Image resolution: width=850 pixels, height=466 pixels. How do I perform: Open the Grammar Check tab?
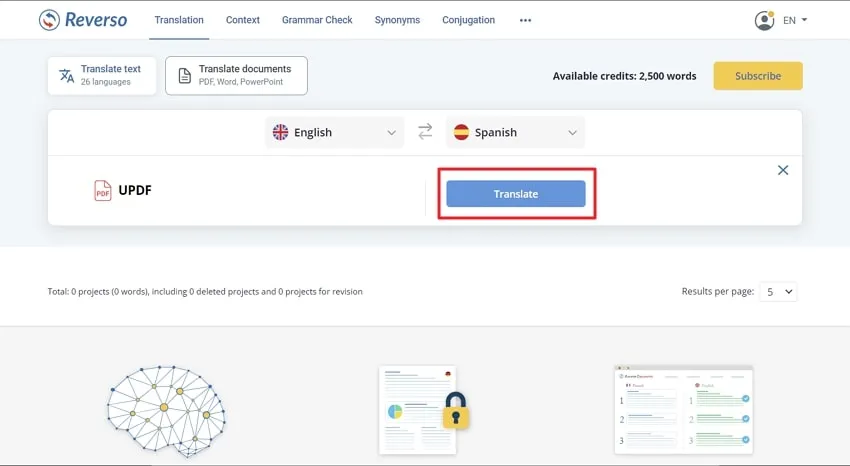point(317,20)
